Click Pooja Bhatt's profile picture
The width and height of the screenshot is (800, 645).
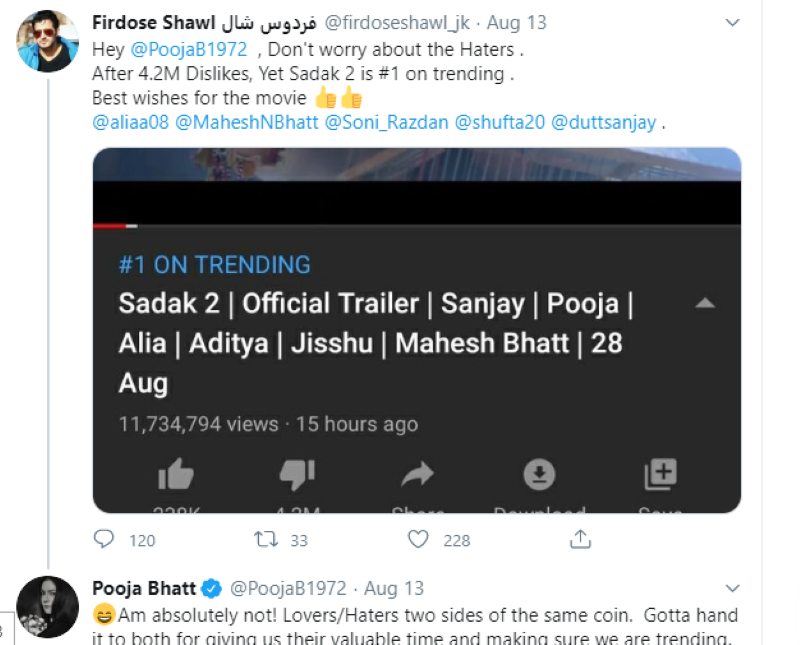click(48, 607)
